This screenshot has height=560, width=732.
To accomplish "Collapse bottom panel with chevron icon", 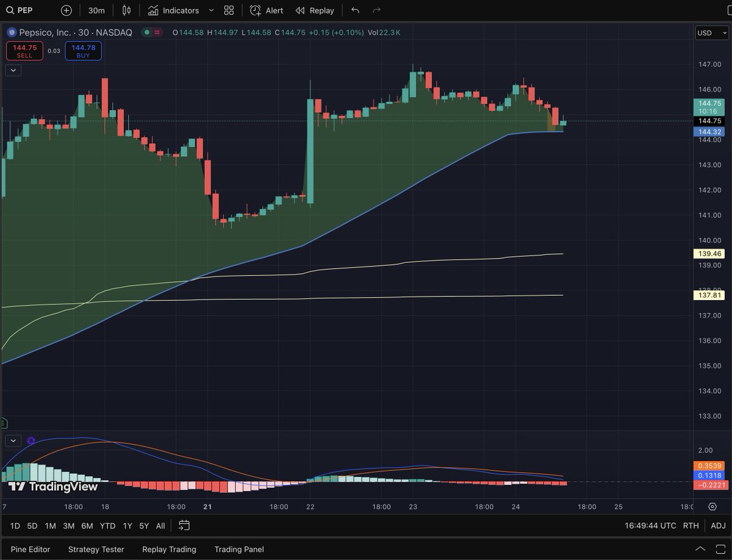I will tap(700, 549).
